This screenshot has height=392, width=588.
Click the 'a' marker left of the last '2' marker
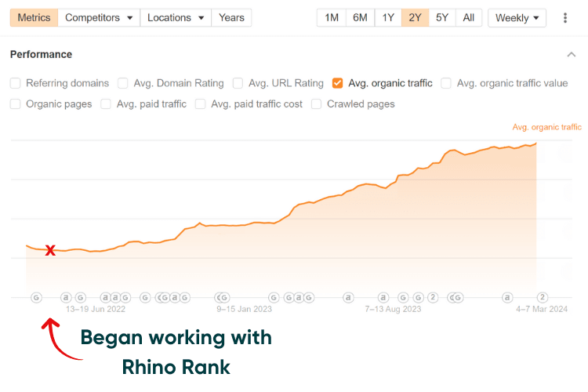tap(507, 297)
